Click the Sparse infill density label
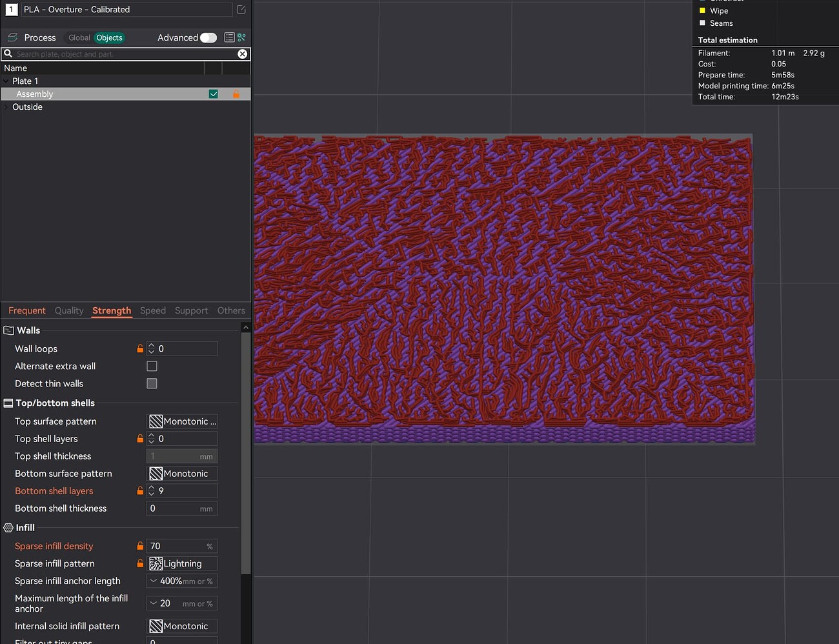839x644 pixels. (x=54, y=546)
